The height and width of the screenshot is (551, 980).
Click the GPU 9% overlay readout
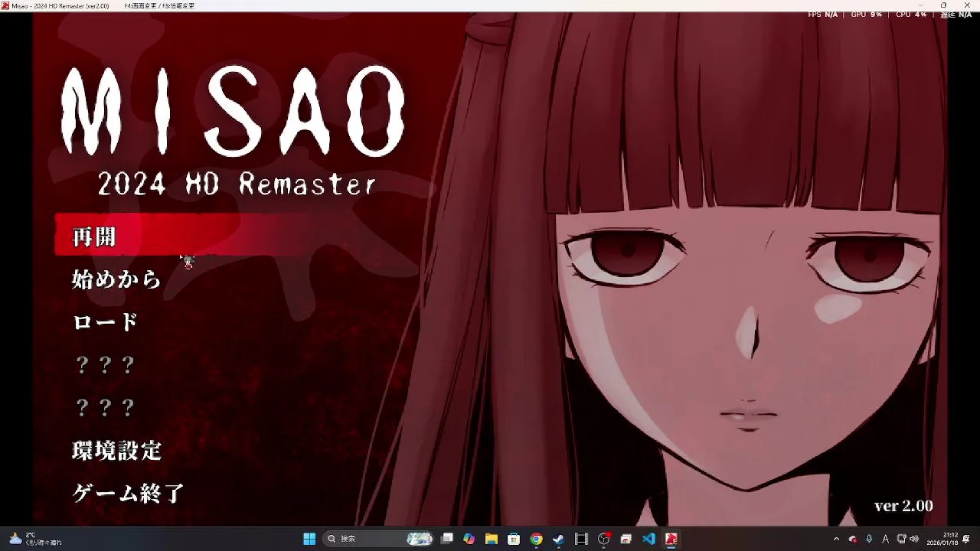pos(867,15)
